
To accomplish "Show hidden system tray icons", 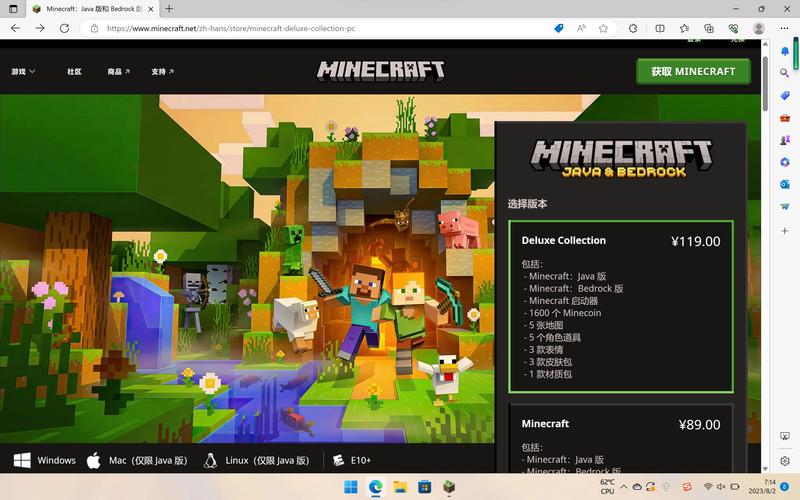I will 623,487.
